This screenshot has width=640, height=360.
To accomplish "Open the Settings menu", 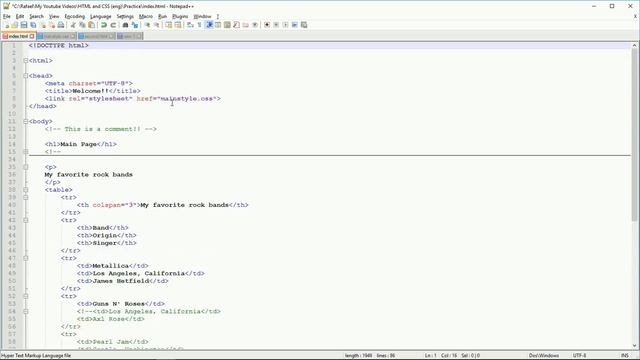I will pos(125,16).
